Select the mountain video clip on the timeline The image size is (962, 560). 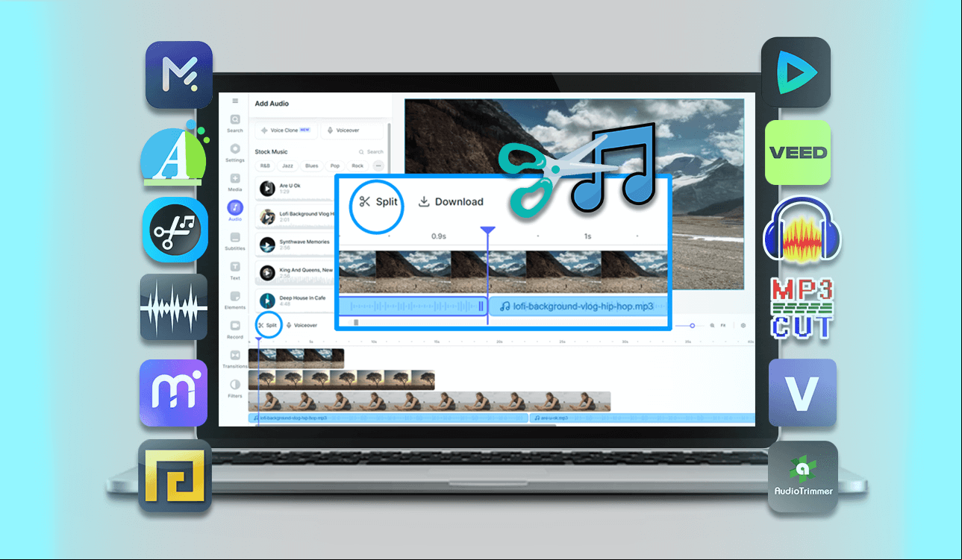[x=296, y=358]
